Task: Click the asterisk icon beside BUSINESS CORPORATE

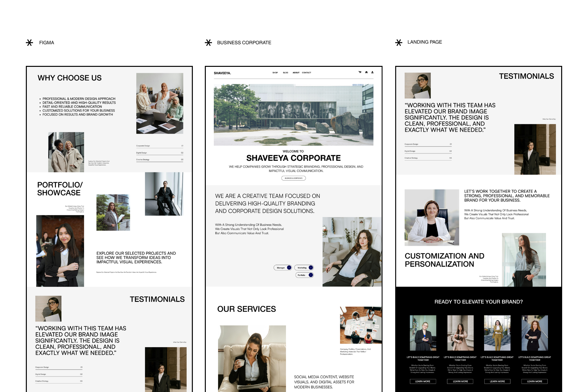Action: [208, 43]
